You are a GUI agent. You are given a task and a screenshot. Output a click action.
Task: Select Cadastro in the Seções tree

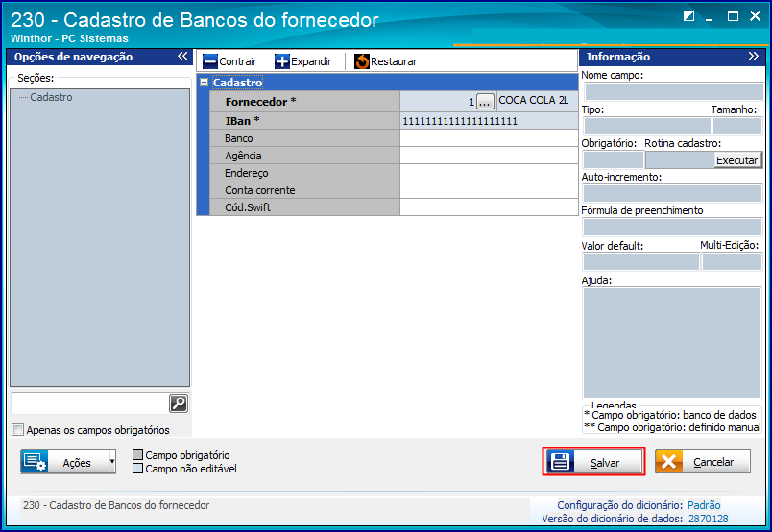point(51,97)
